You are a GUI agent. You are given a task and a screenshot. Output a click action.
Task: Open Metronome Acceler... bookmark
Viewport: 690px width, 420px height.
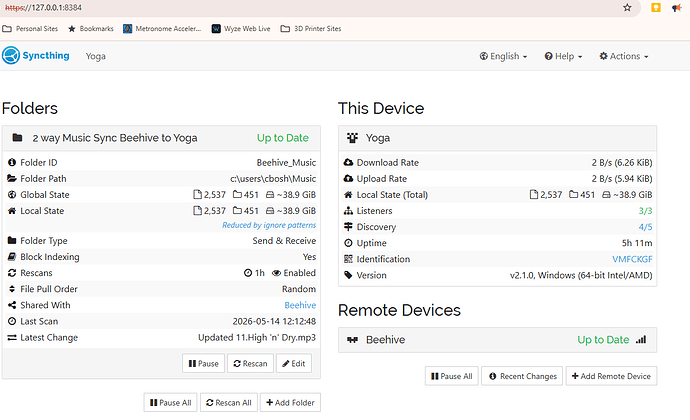point(162,29)
